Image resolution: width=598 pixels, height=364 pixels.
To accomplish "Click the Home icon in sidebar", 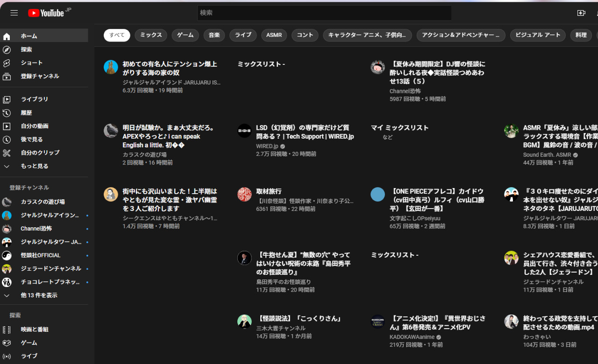I will pos(7,36).
